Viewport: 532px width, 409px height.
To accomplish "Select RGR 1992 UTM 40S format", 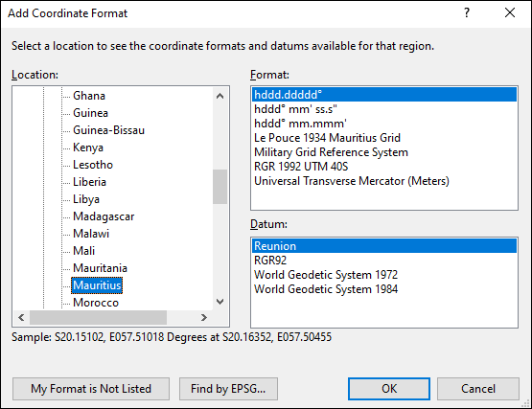I will (384, 167).
